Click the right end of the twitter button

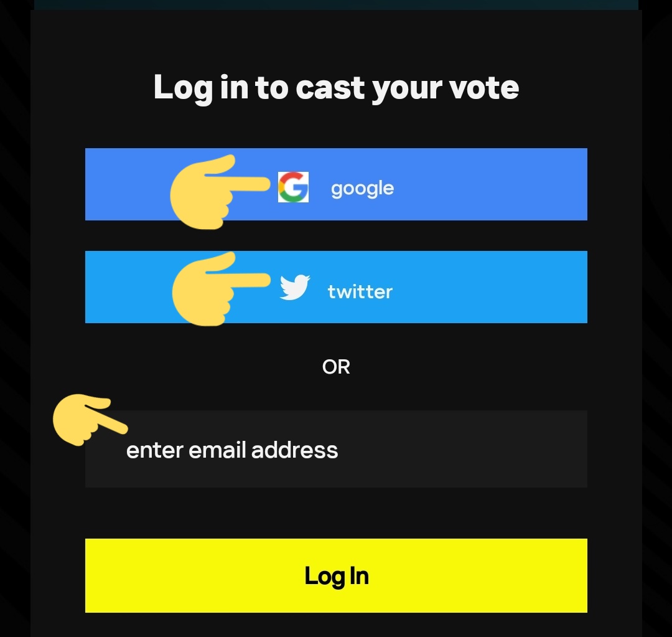[557, 287]
